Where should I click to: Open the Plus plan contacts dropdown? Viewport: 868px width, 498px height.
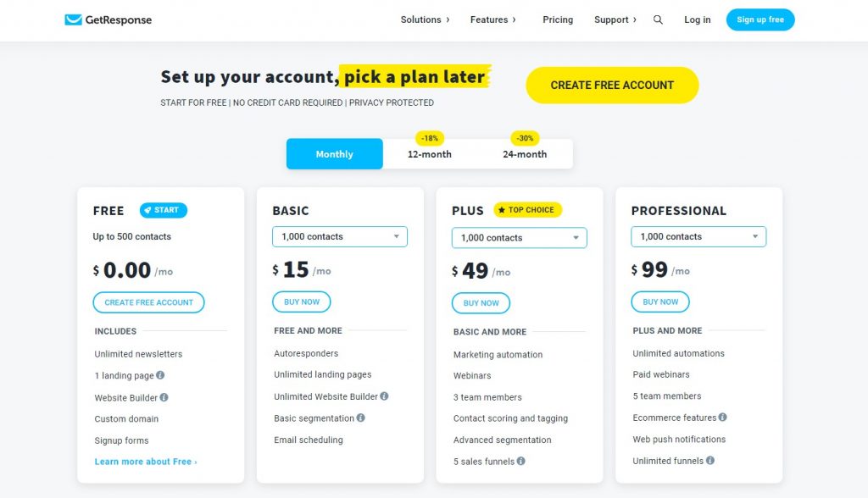[x=520, y=237]
